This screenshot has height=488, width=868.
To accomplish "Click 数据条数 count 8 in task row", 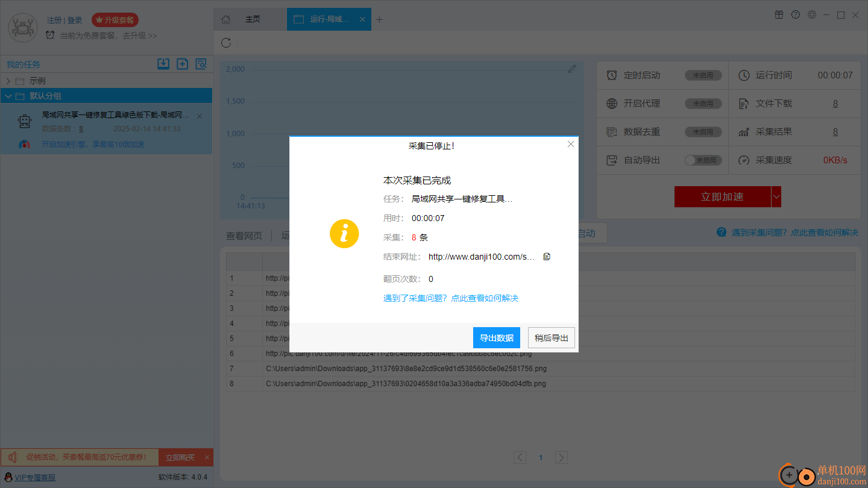I will [81, 129].
